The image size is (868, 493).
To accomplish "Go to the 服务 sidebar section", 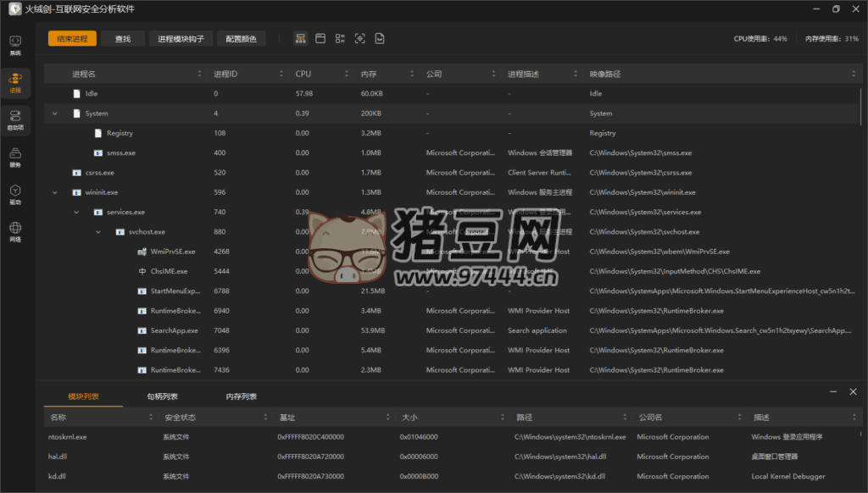I will coord(15,157).
